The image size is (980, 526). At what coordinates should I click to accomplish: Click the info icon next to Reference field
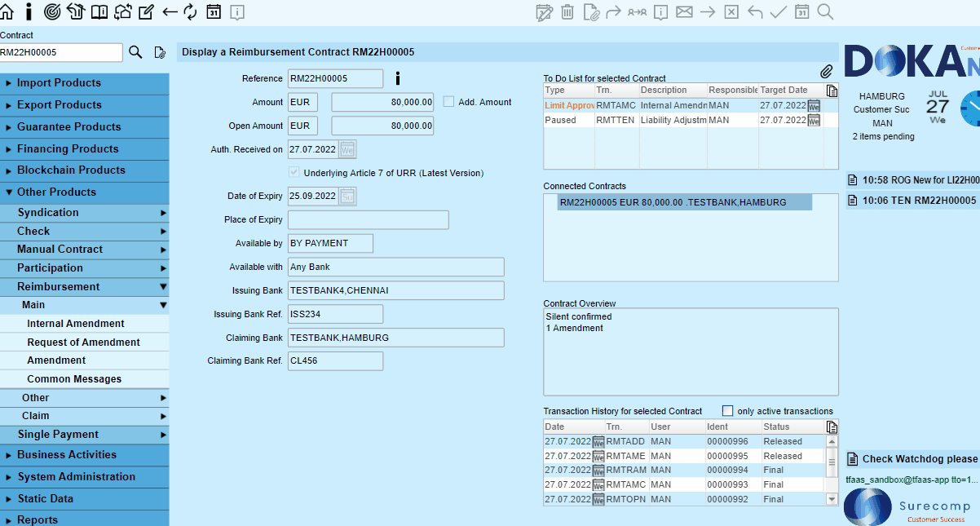pyautogui.click(x=397, y=78)
